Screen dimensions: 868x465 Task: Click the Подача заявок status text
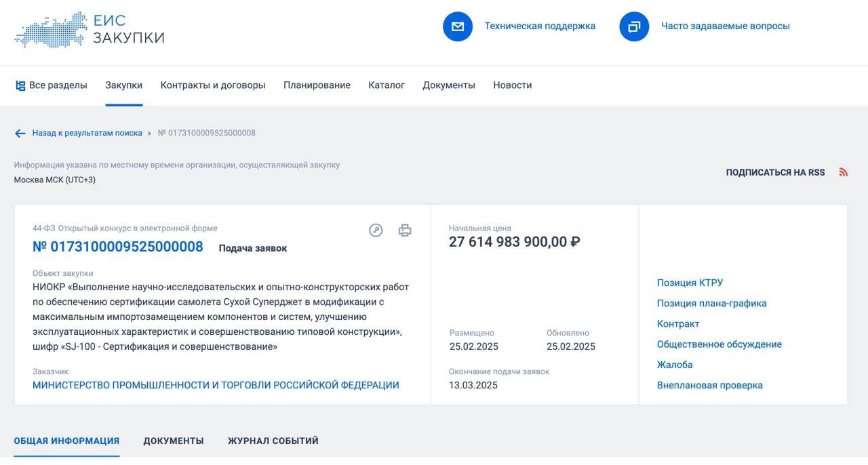pos(253,248)
